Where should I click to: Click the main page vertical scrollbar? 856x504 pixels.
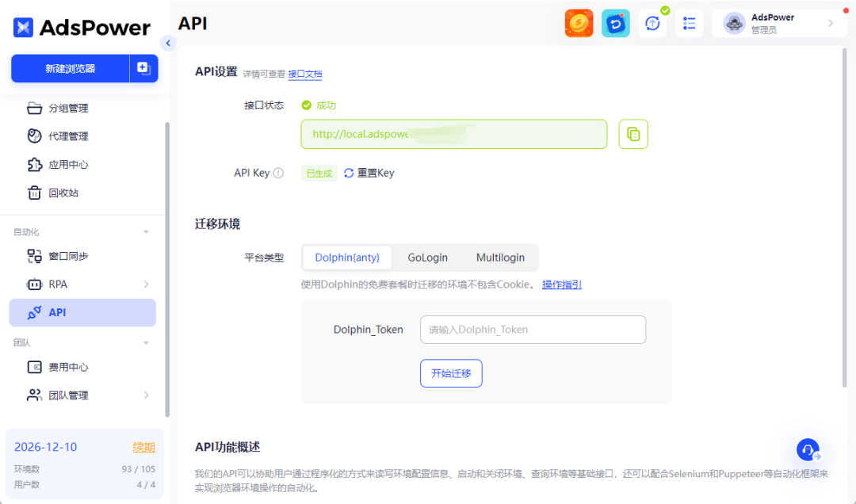pos(845,218)
